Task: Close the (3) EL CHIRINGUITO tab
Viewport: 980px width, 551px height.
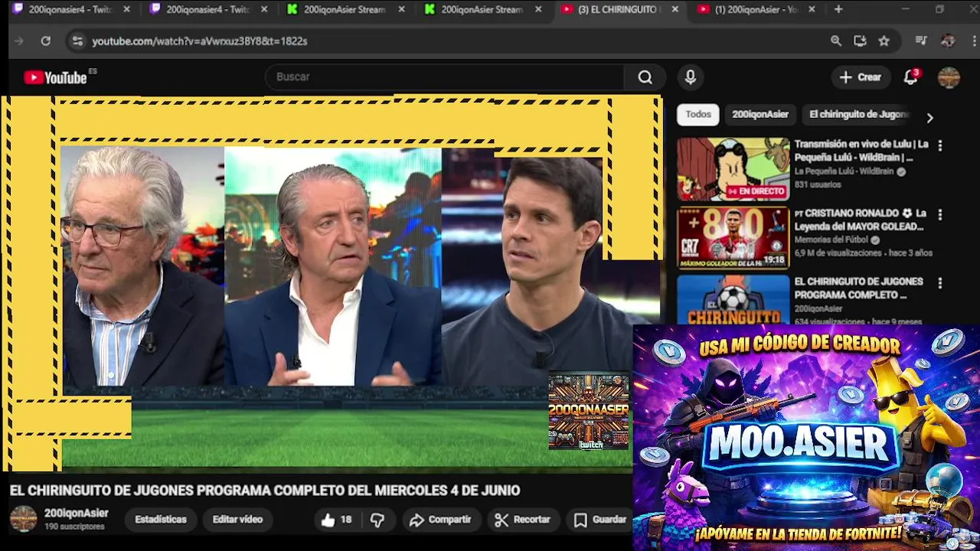Action: pos(675,9)
